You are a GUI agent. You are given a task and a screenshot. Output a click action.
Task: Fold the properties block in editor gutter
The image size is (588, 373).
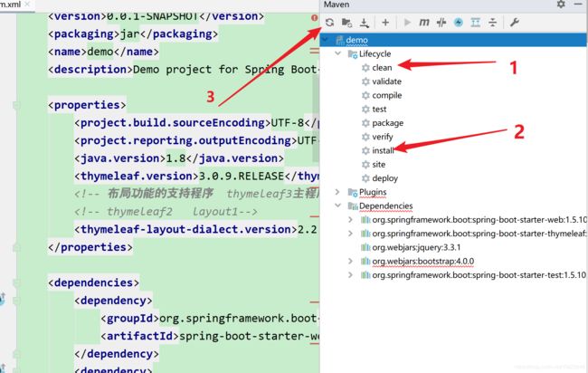[16, 105]
